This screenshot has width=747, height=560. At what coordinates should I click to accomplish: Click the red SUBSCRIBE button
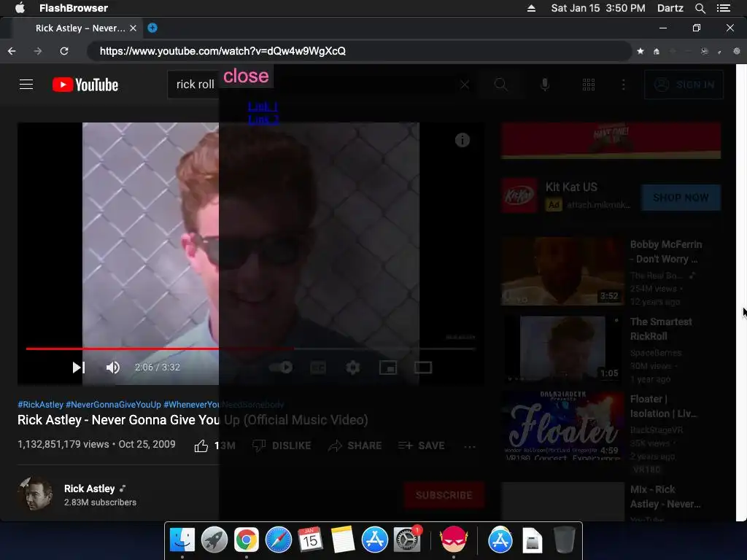(x=444, y=495)
